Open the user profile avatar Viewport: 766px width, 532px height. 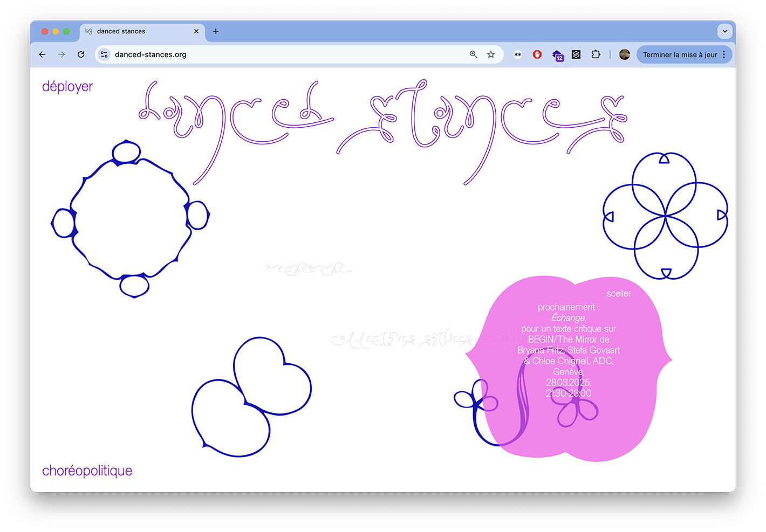click(625, 54)
